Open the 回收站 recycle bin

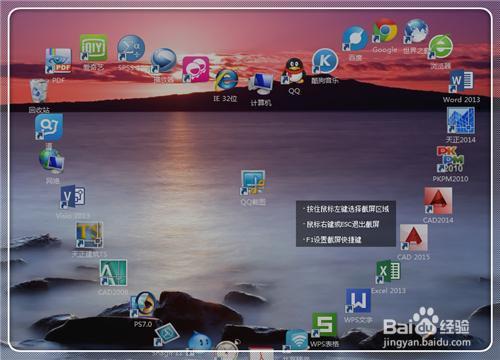[x=39, y=91]
